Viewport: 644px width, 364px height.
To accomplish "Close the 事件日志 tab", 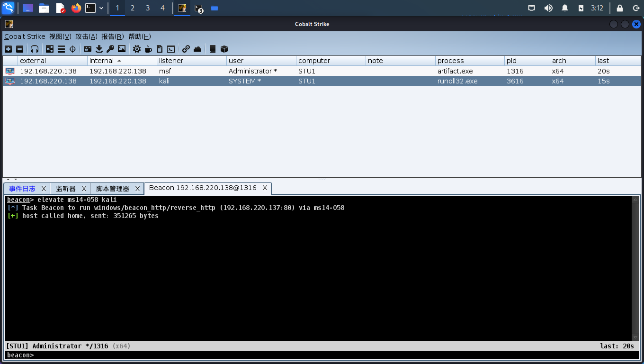I will coord(44,189).
